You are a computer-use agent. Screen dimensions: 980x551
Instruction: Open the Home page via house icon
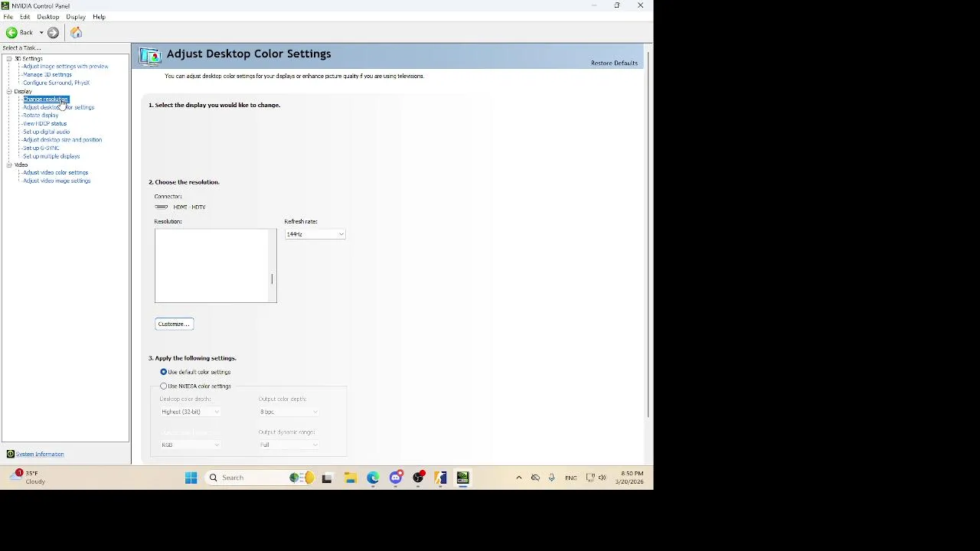click(x=76, y=32)
